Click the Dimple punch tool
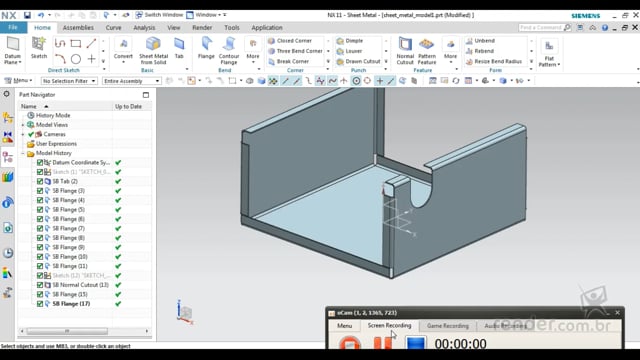640x360 pixels. click(350, 41)
